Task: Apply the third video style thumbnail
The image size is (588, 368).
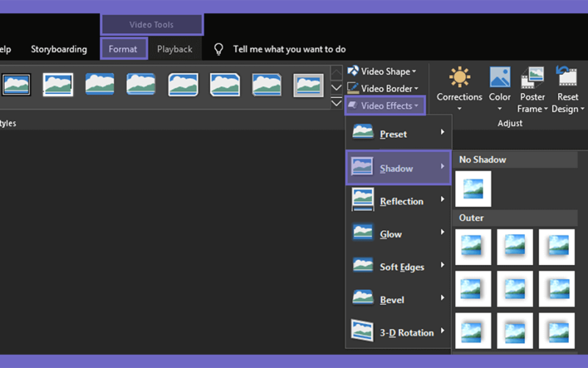Action: pyautogui.click(x=99, y=84)
